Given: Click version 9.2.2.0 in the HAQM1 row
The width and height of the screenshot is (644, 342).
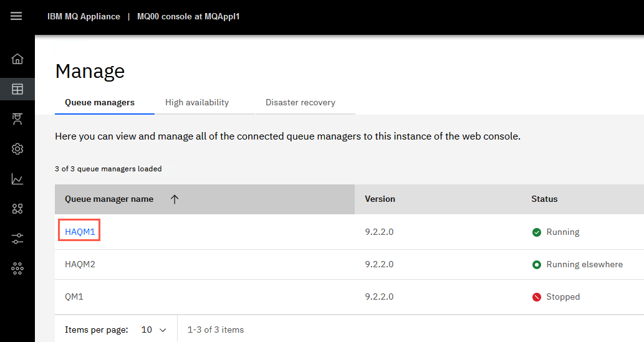Looking at the screenshot, I should coord(379,232).
